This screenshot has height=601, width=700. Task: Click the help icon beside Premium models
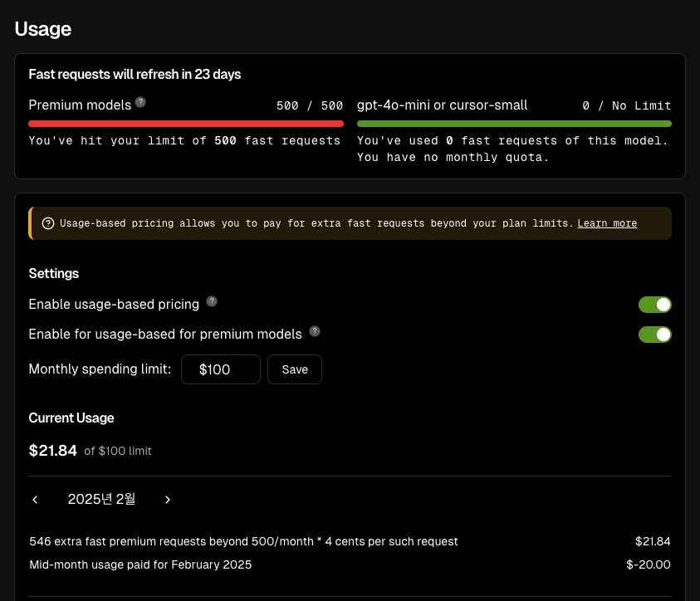(140, 102)
